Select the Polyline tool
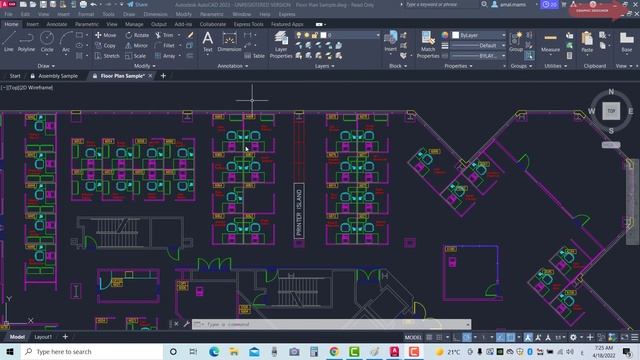This screenshot has width=640, height=360. (x=26, y=42)
